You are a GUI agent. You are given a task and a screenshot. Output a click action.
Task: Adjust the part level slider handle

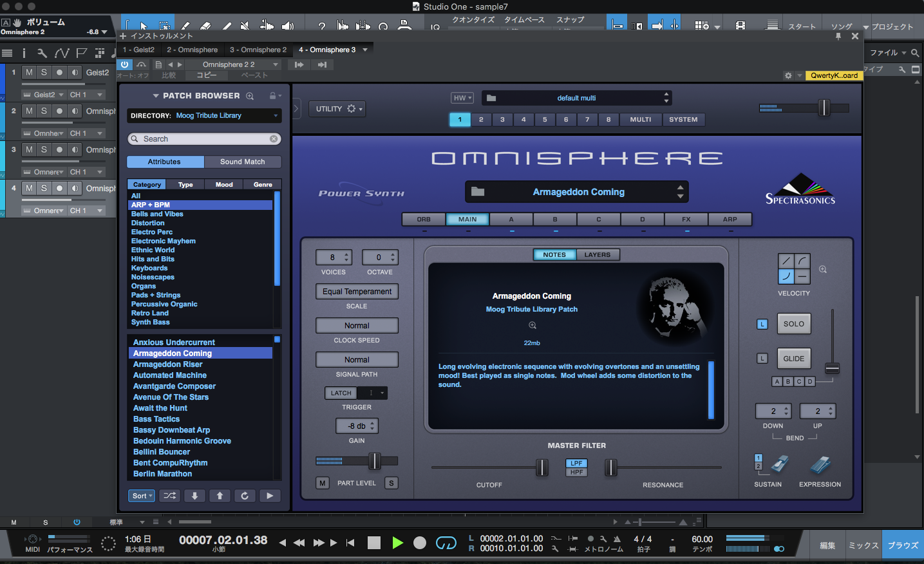[374, 461]
